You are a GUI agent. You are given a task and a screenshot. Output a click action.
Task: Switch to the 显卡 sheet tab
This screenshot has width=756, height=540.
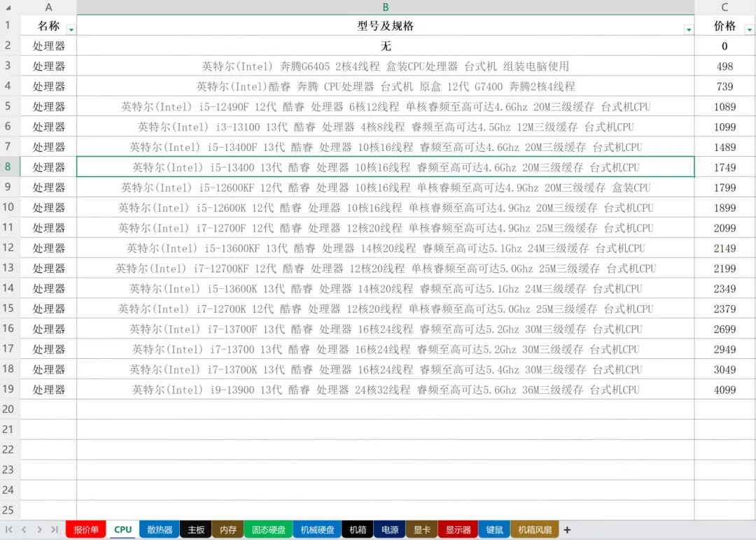click(x=422, y=530)
